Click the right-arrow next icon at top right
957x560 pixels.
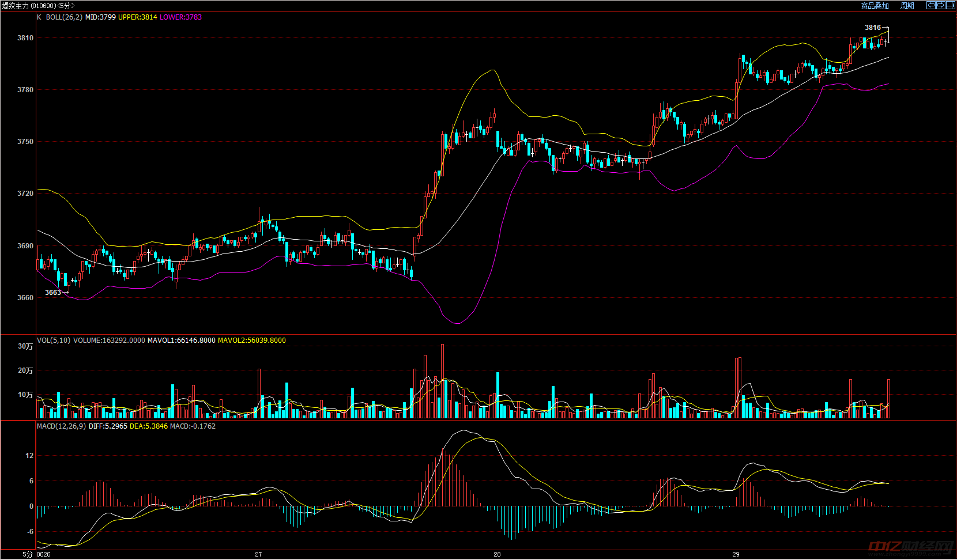[x=941, y=5]
